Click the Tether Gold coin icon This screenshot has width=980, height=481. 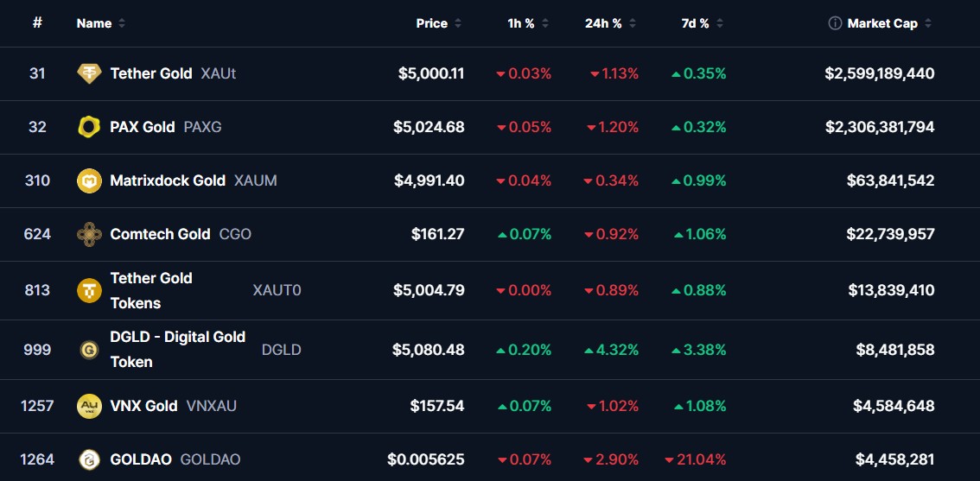[89, 73]
